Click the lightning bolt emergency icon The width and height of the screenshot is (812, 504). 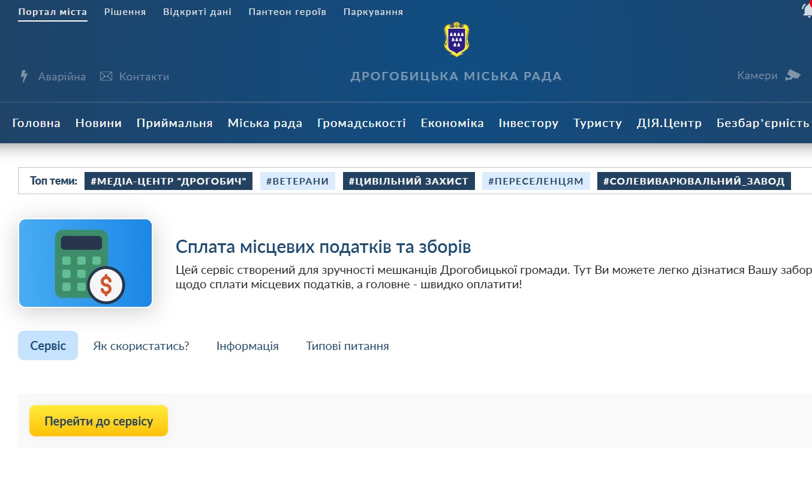click(x=24, y=76)
